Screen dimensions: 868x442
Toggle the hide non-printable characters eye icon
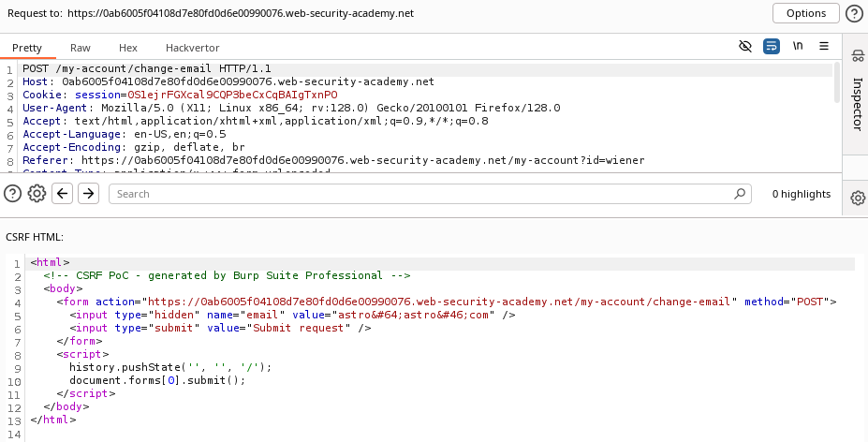[745, 46]
